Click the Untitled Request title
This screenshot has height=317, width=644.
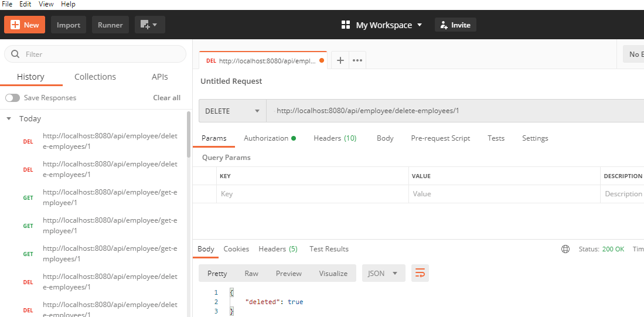point(231,81)
